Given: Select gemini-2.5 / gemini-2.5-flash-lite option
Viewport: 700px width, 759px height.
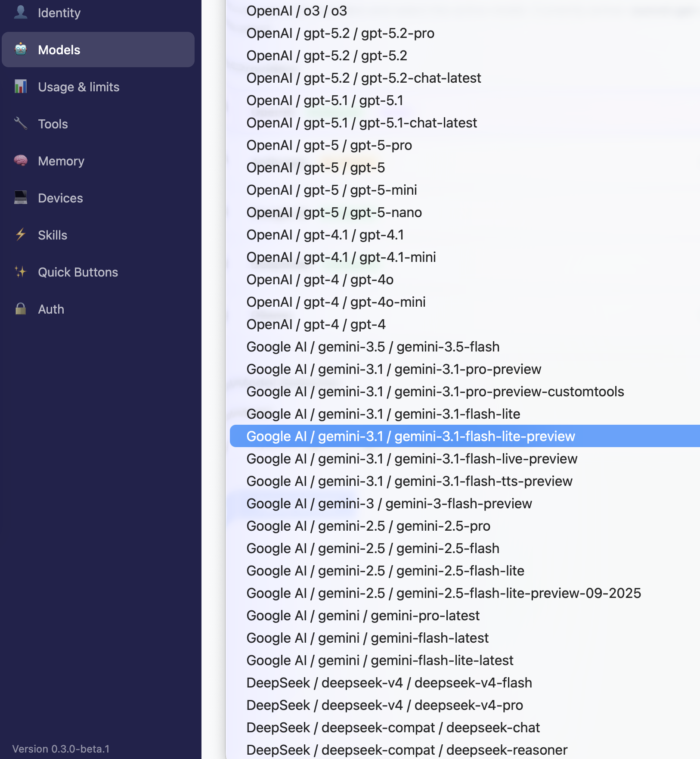Looking at the screenshot, I should tap(465, 571).
